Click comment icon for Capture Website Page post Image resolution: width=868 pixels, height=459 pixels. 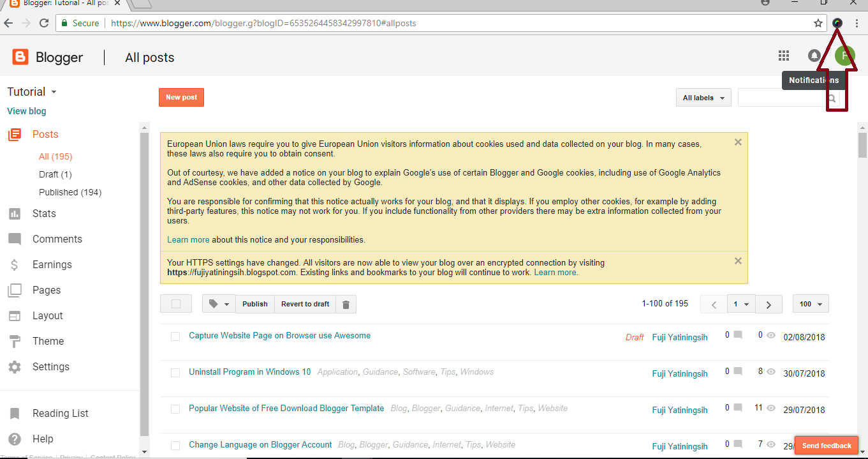pos(738,335)
